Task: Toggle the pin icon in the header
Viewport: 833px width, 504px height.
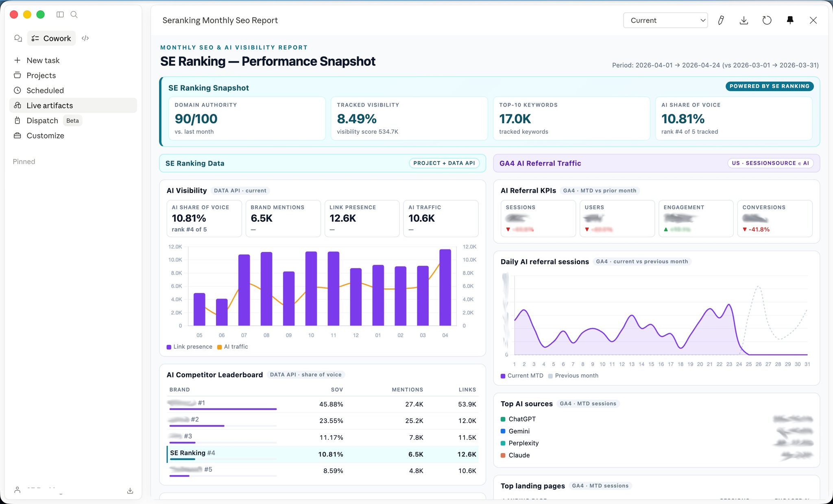Action: point(790,20)
